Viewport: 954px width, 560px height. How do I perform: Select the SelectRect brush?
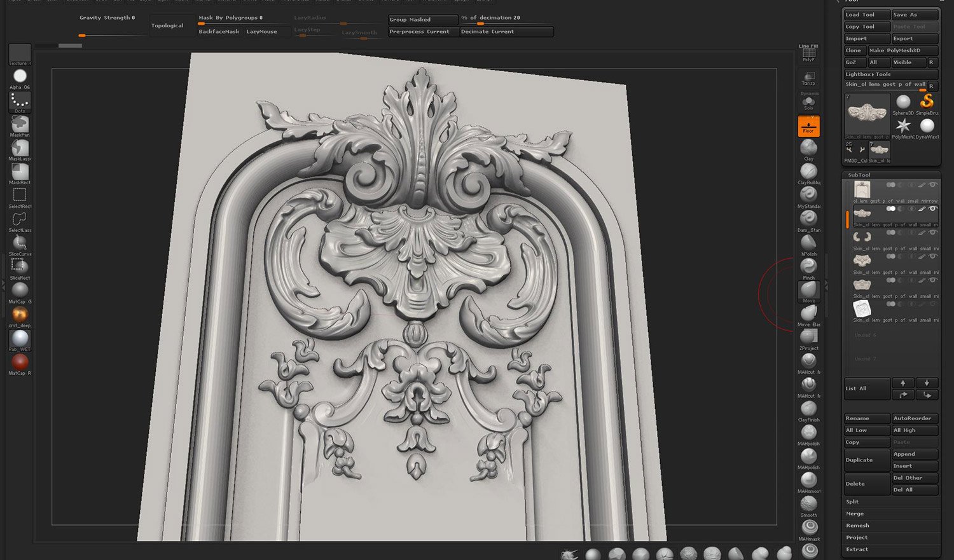point(20,196)
